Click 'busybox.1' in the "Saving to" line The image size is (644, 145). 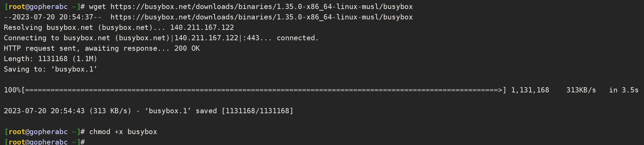(74, 69)
